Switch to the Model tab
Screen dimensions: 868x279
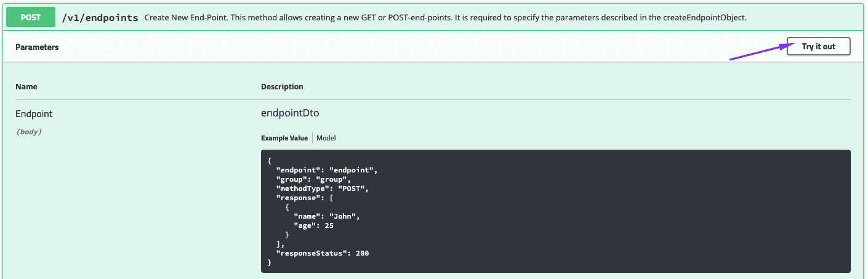[x=326, y=138]
